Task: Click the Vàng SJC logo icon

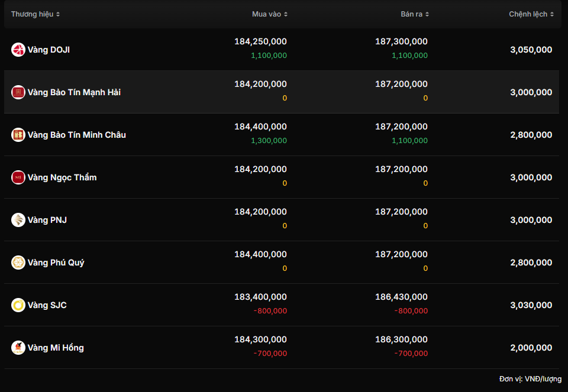Action: tap(18, 305)
